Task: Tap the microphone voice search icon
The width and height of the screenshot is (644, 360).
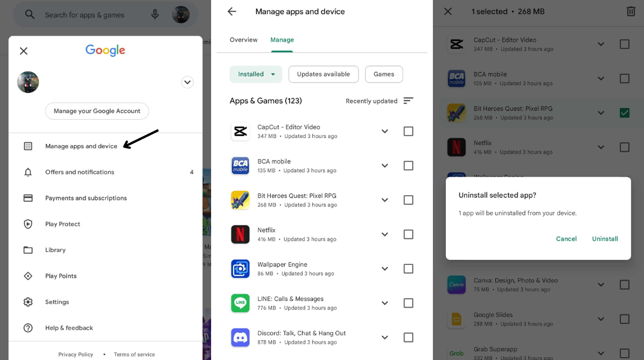Action: pos(155,15)
